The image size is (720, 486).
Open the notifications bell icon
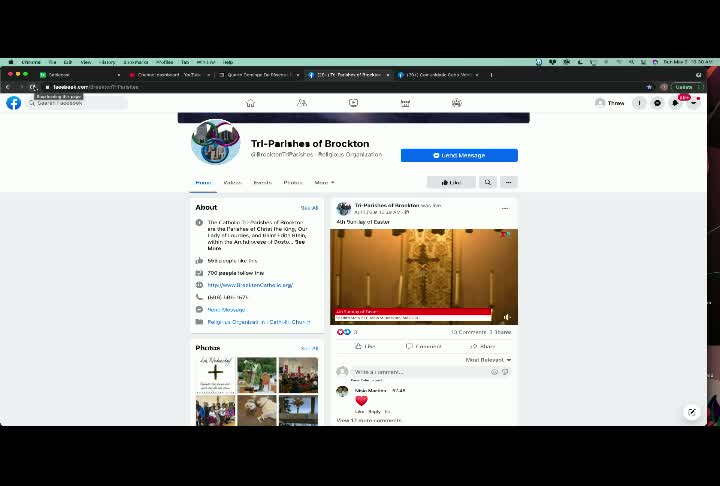[675, 103]
